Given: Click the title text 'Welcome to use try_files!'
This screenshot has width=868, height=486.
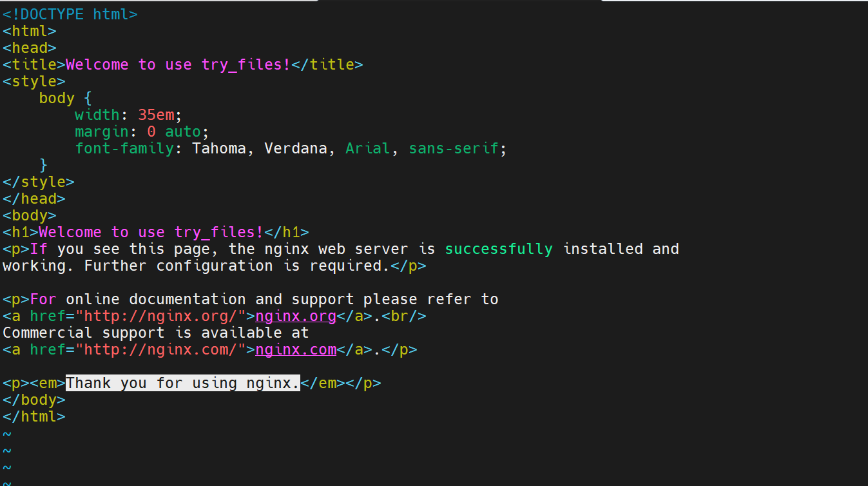Looking at the screenshot, I should tap(178, 64).
